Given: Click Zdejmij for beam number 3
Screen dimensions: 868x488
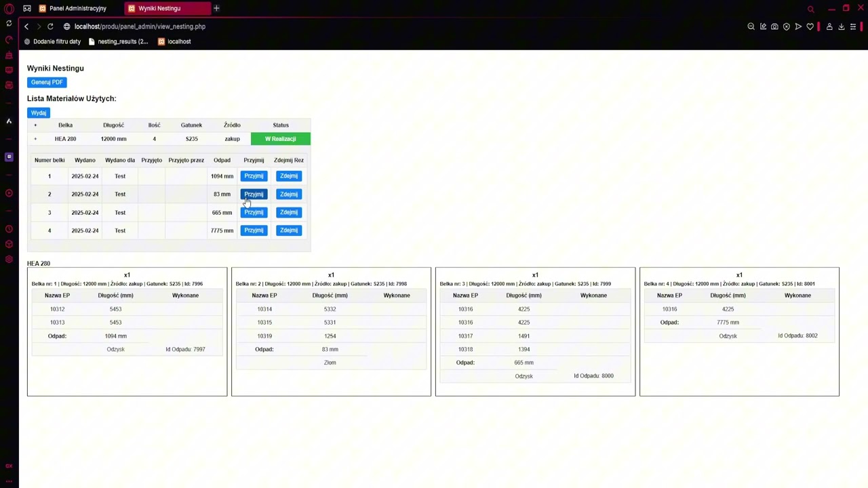Looking at the screenshot, I should click(x=289, y=212).
